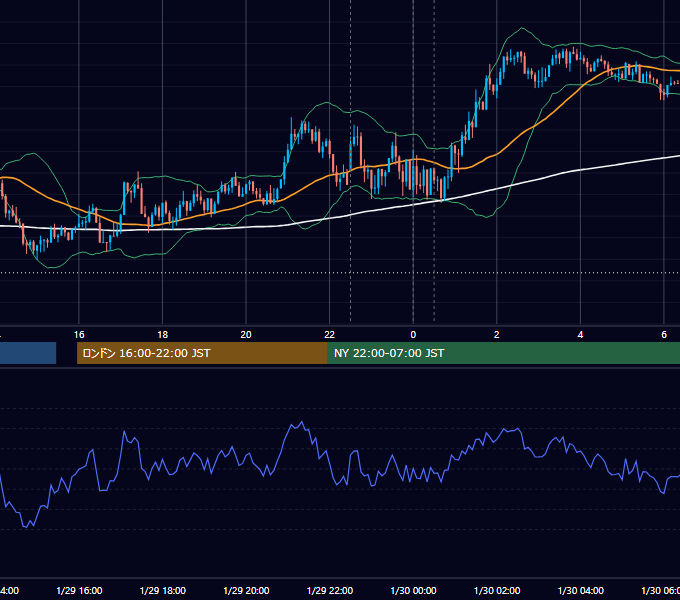Click the '1/30 02:00' oscillator time label

497,590
